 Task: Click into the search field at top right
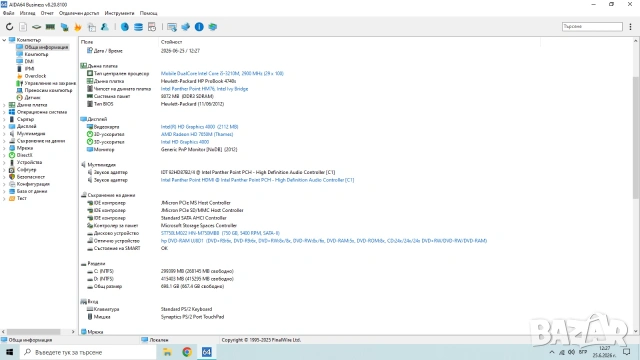pyautogui.click(x=592, y=27)
